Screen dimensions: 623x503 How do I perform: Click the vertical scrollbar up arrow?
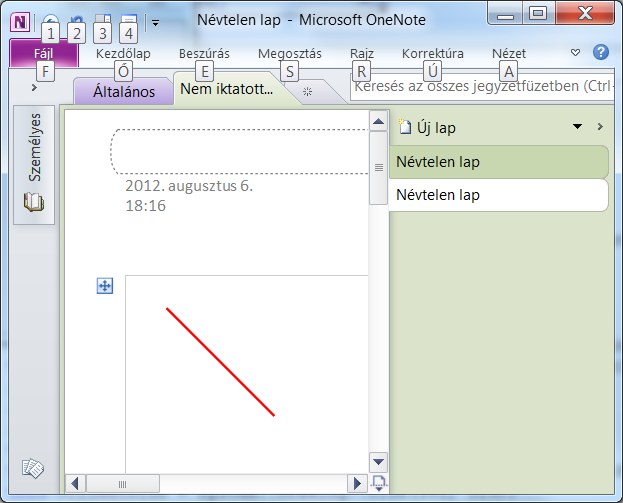point(378,121)
